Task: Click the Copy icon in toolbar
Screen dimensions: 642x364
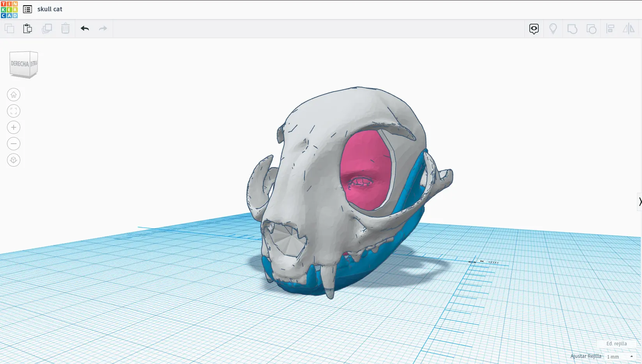Action: tap(9, 28)
